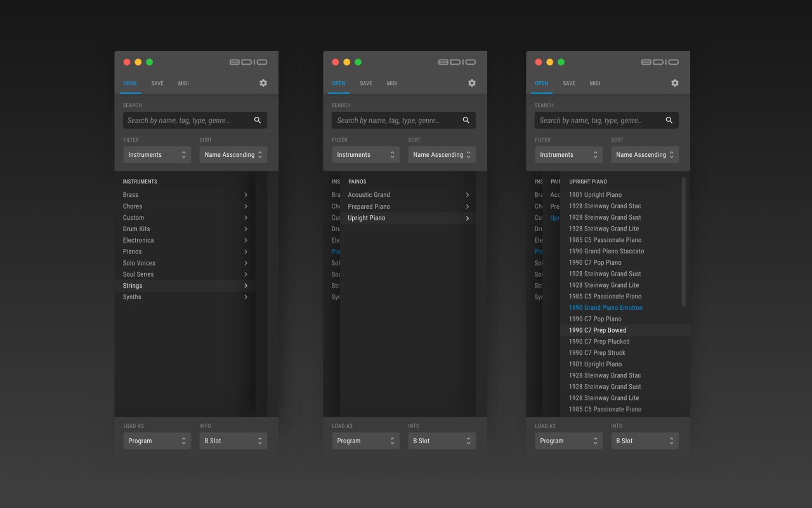Open the Solo Voices category
This screenshot has width=812, height=508.
point(246,263)
